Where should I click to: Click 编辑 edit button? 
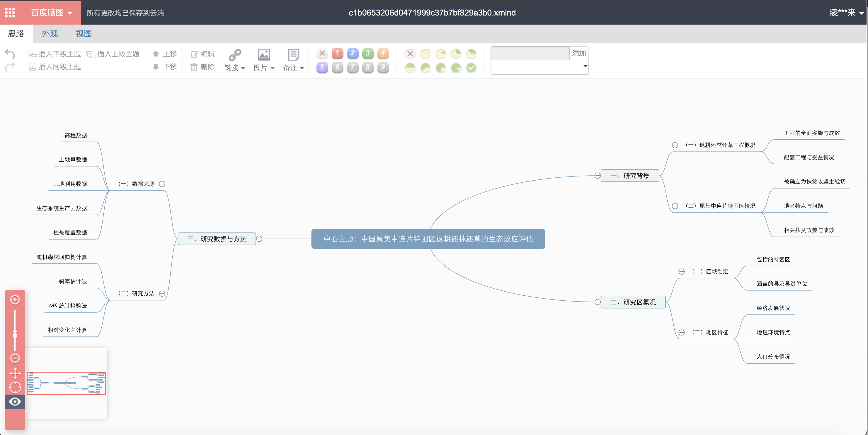point(202,54)
